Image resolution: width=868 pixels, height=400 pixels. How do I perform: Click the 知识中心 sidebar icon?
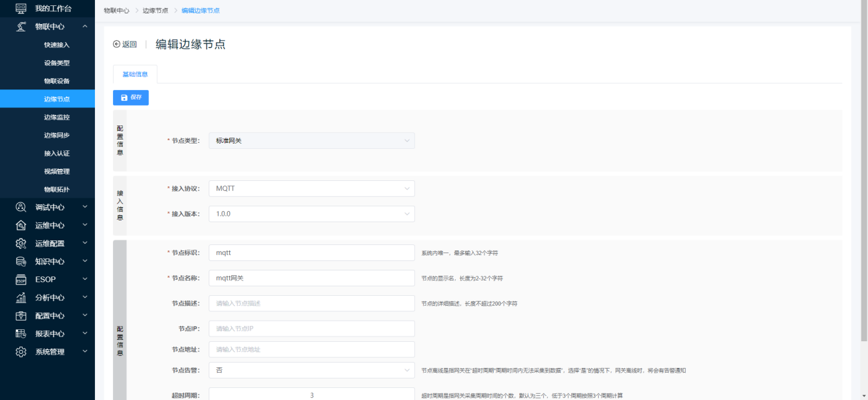click(21, 261)
